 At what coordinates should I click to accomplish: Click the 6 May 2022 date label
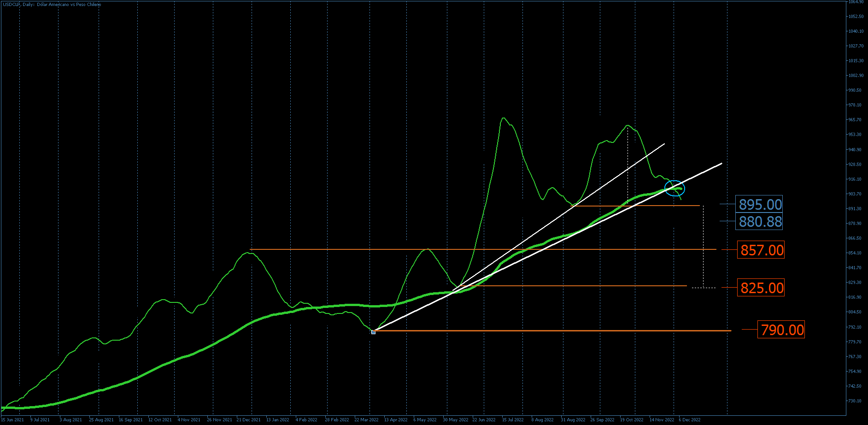425,420
